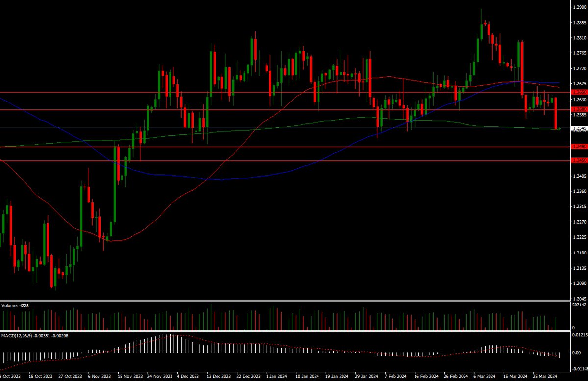Click the 1.2225 price axis value
Viewport: 588px width, 381px height.
tap(580, 238)
